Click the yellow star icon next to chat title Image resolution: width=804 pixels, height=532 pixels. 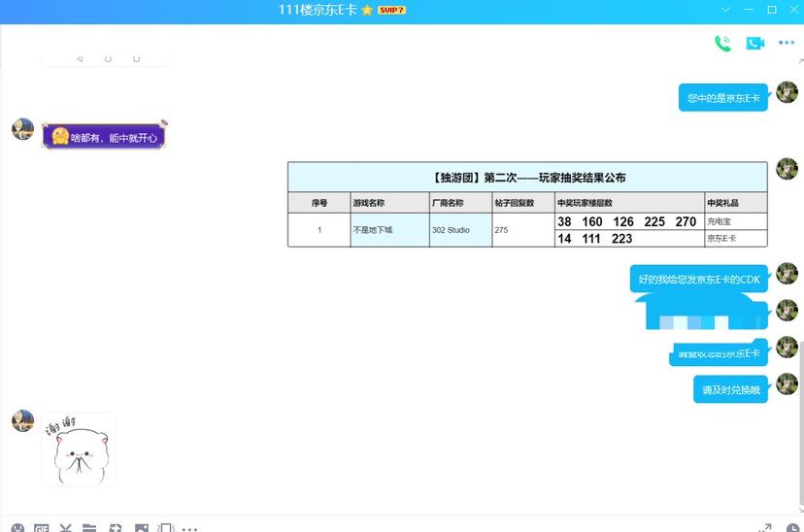(x=367, y=11)
